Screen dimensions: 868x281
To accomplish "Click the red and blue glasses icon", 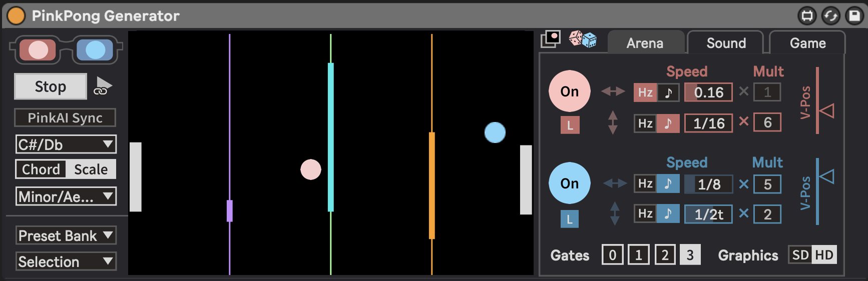I will click(66, 50).
